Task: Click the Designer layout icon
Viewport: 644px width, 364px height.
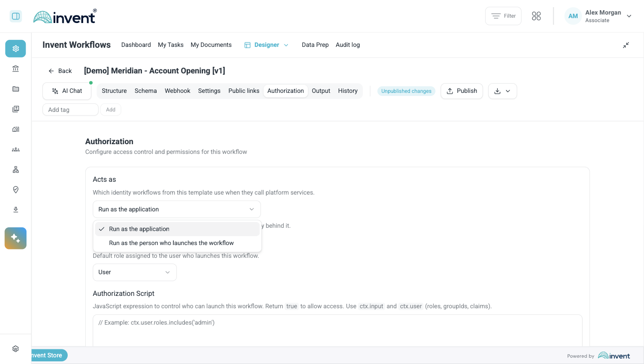Action: click(247, 45)
